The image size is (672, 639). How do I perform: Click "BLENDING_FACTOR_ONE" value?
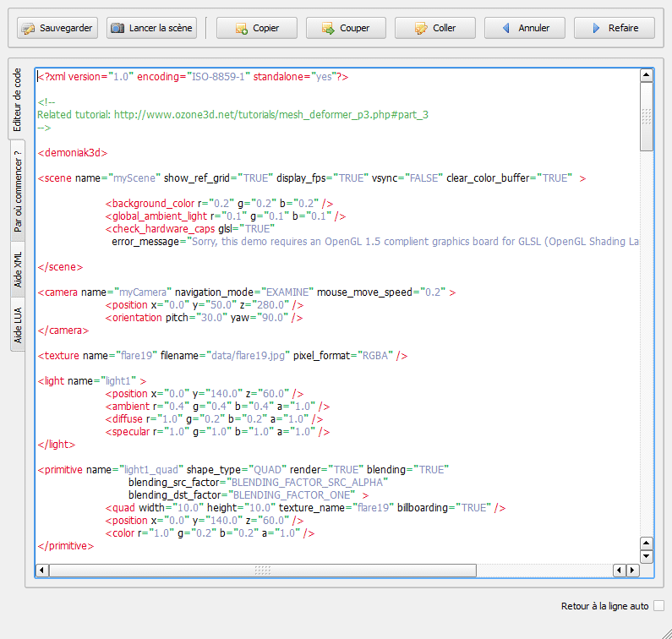[292, 495]
